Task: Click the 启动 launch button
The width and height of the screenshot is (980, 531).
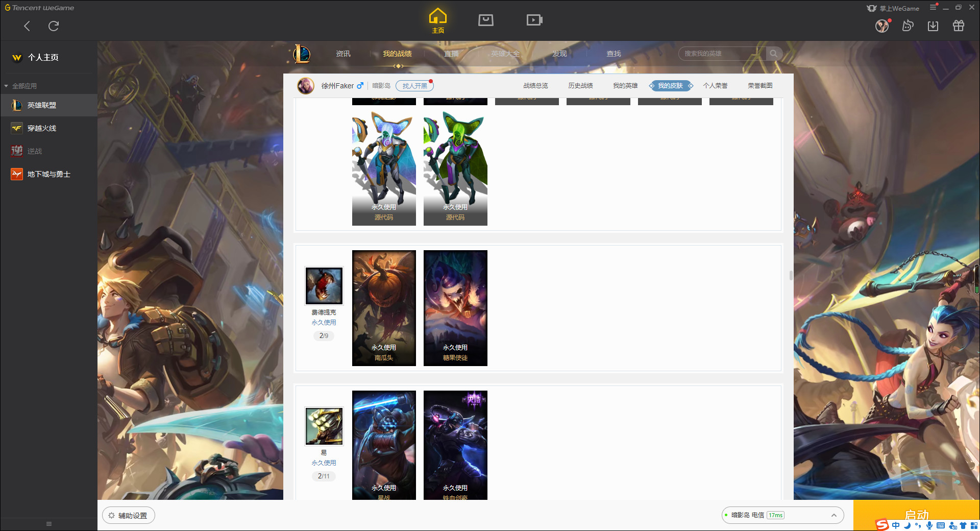Action: (916, 515)
